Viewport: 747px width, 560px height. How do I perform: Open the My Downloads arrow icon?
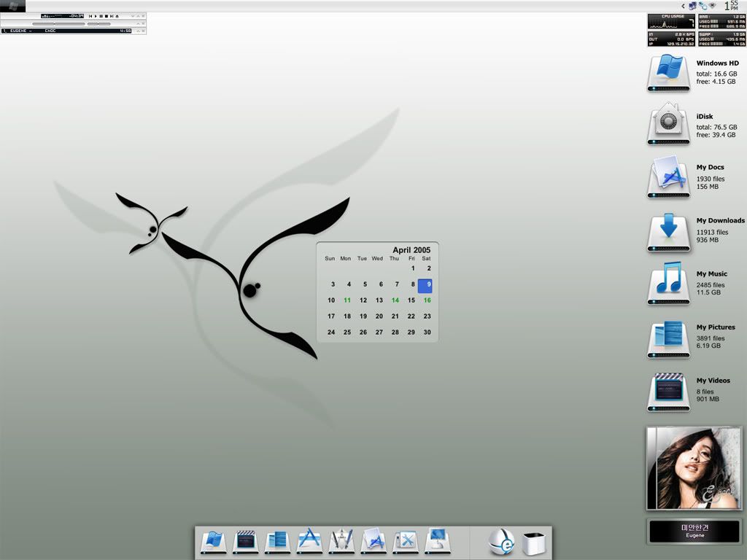(668, 233)
